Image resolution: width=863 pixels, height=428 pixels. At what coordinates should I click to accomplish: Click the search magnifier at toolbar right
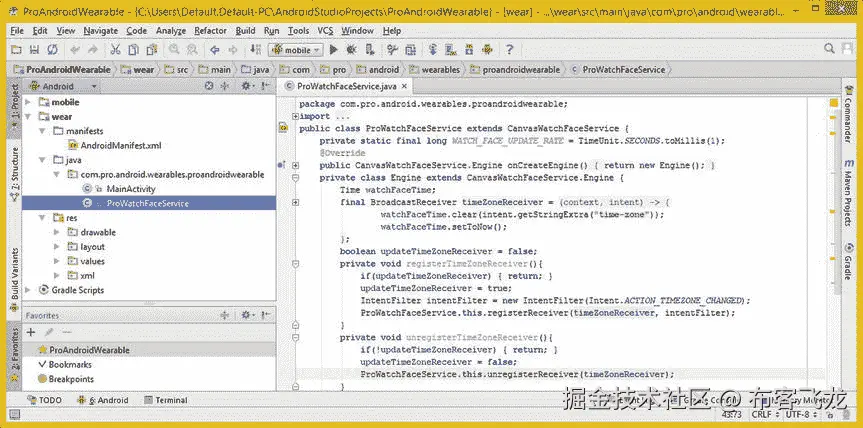click(x=829, y=49)
